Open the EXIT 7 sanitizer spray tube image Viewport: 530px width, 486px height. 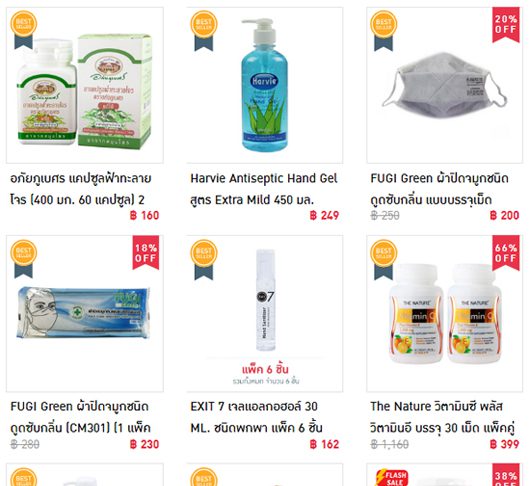[x=266, y=300]
